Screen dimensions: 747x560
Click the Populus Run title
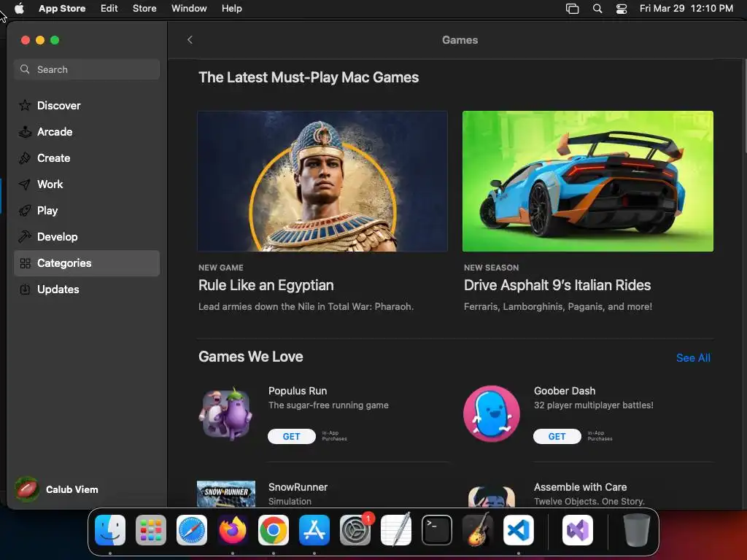(298, 391)
